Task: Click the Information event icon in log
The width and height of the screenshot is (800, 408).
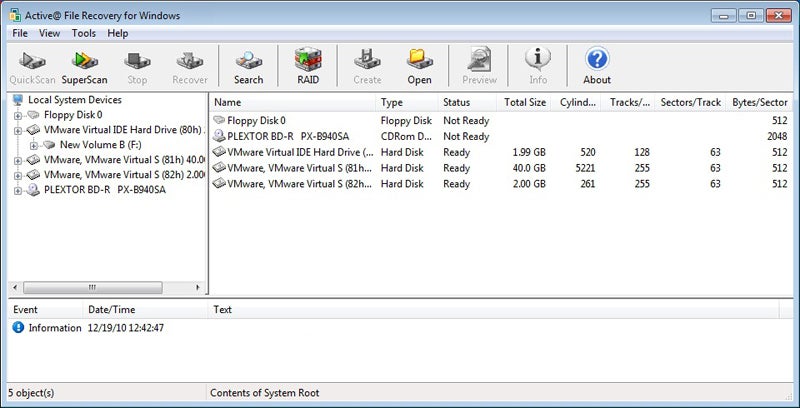Action: click(x=18, y=327)
